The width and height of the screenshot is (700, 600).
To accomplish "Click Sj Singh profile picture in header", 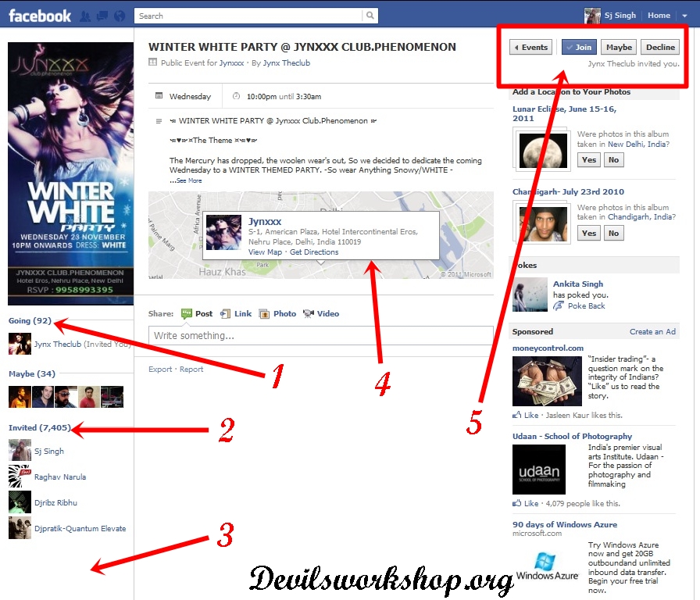I will tap(592, 16).
